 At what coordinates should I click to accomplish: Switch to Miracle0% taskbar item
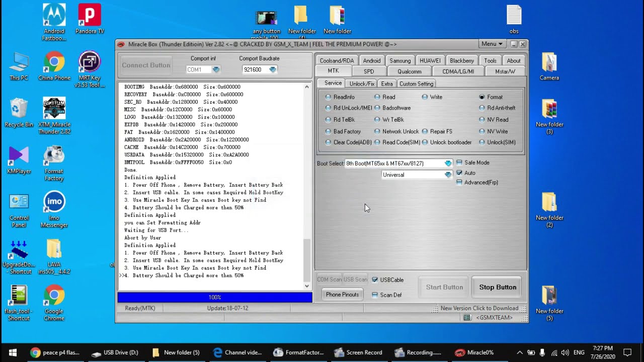tap(474, 352)
